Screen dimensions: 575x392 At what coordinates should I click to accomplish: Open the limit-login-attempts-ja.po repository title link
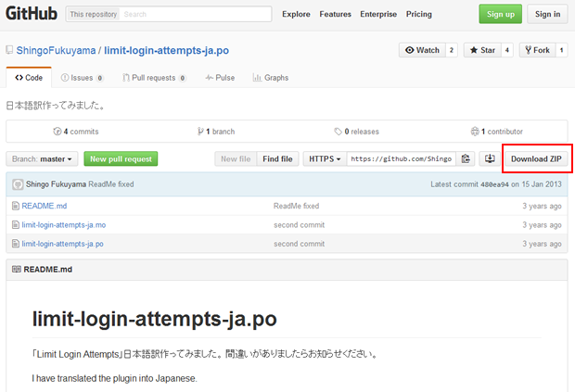[167, 50]
